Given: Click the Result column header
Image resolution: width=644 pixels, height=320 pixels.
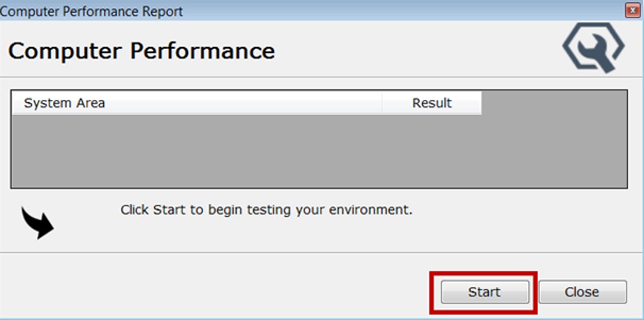Looking at the screenshot, I should pos(432,103).
